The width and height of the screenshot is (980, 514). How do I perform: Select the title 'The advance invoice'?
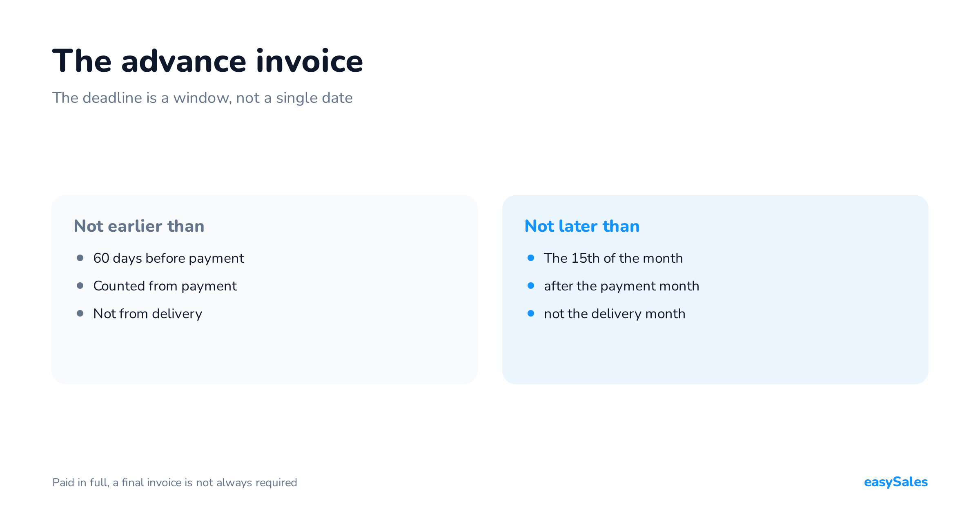click(x=207, y=61)
